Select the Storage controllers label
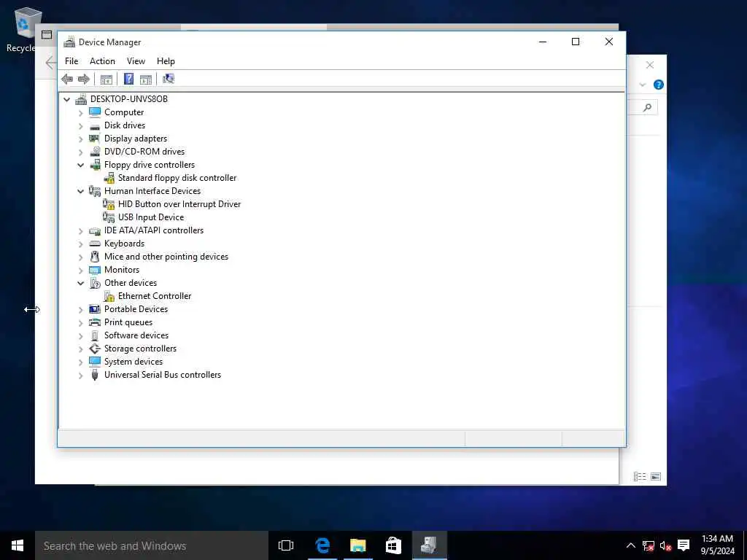The height and width of the screenshot is (560, 747). click(x=141, y=349)
